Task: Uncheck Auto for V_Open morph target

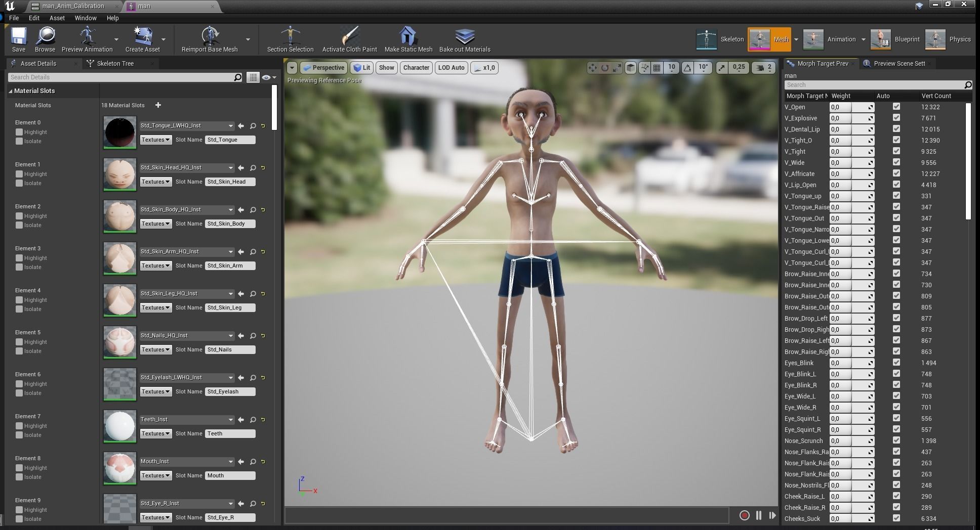Action: click(896, 107)
